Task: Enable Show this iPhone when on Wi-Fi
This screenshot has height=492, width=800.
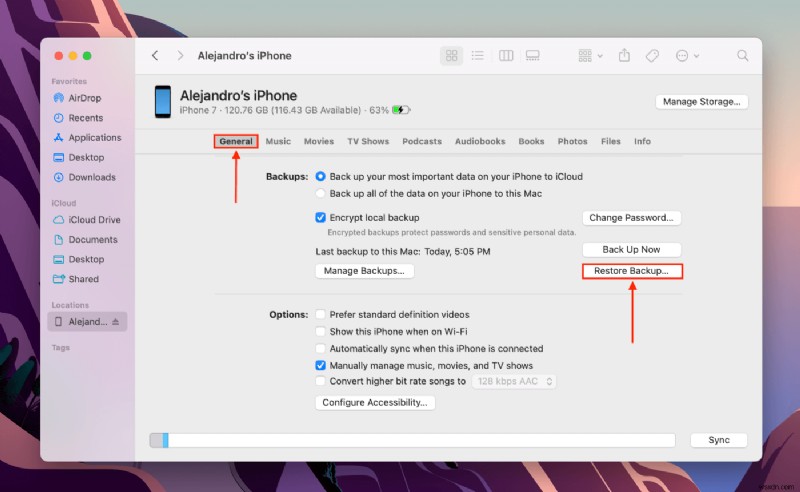Action: (320, 332)
